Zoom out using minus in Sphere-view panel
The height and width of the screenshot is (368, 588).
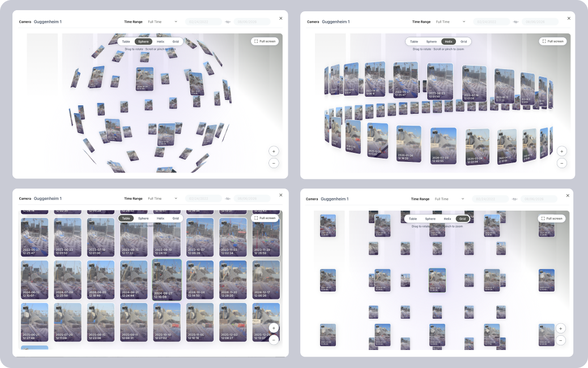[274, 164]
